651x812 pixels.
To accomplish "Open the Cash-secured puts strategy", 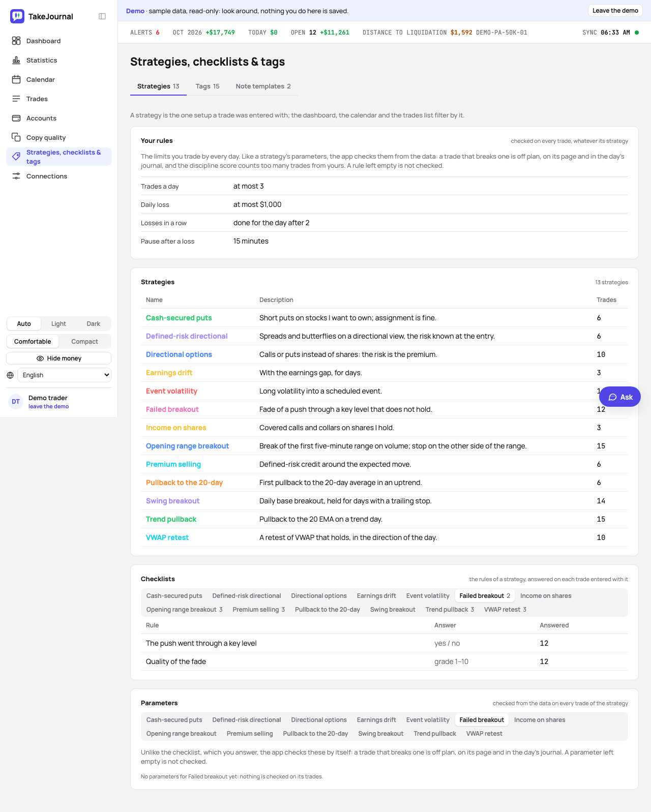I will pos(179,318).
